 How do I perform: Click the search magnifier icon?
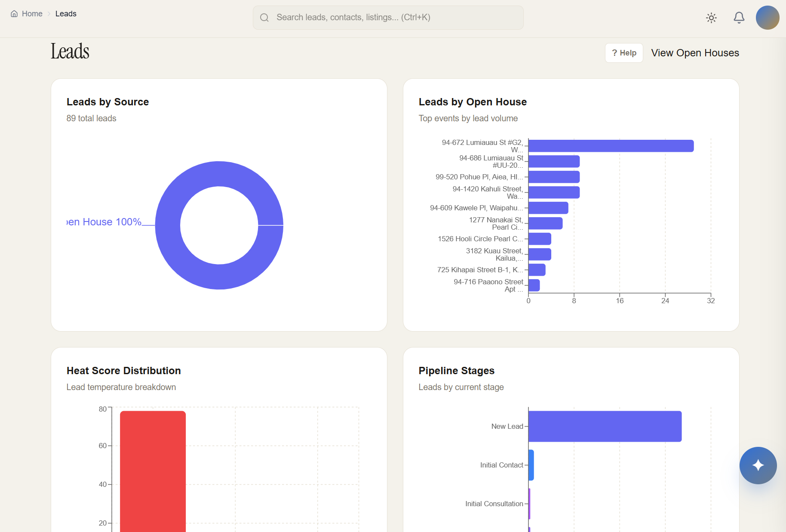(264, 18)
